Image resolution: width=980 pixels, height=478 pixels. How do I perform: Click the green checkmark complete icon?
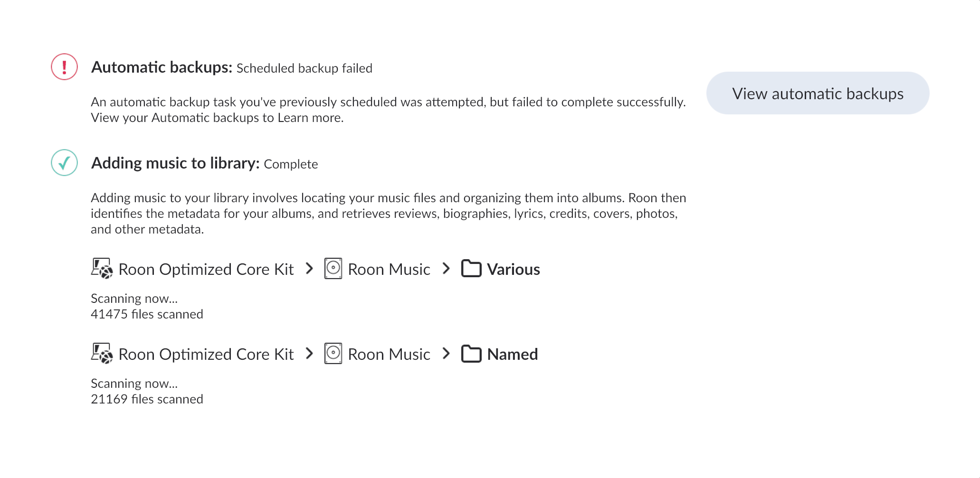pyautogui.click(x=64, y=163)
